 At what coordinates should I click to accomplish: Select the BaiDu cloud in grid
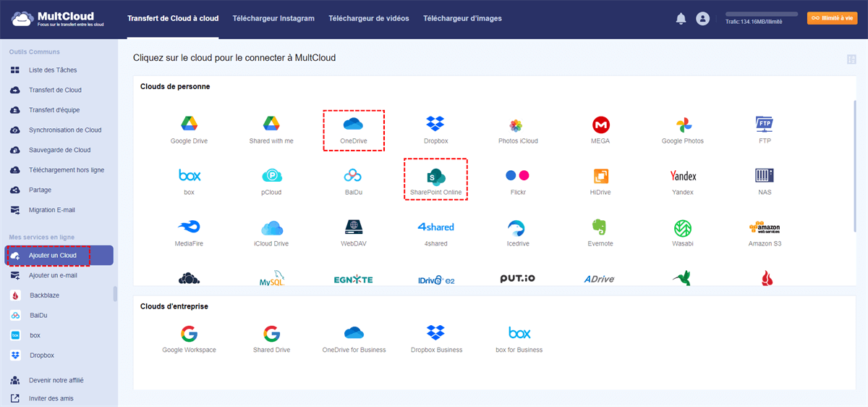click(x=353, y=175)
